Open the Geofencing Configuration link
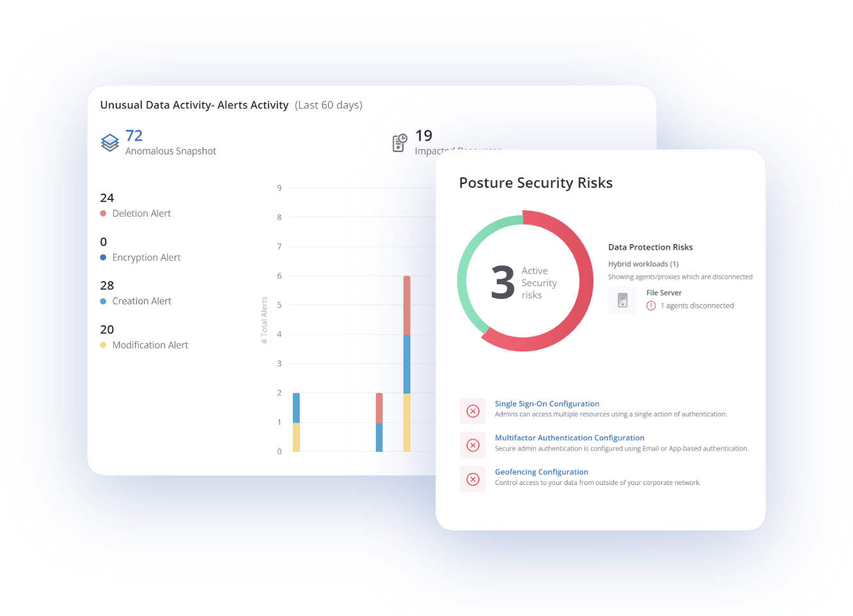853x616 pixels. 542,472
